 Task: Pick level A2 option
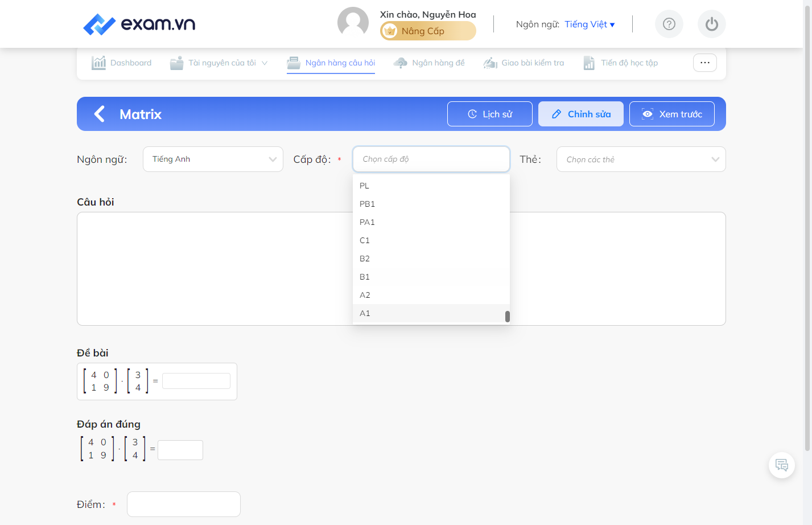click(431, 295)
